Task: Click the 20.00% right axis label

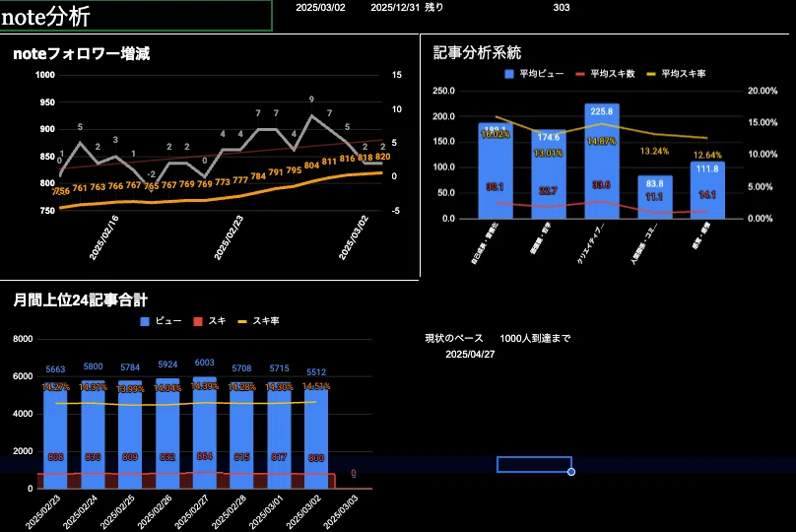Action: 763,91
